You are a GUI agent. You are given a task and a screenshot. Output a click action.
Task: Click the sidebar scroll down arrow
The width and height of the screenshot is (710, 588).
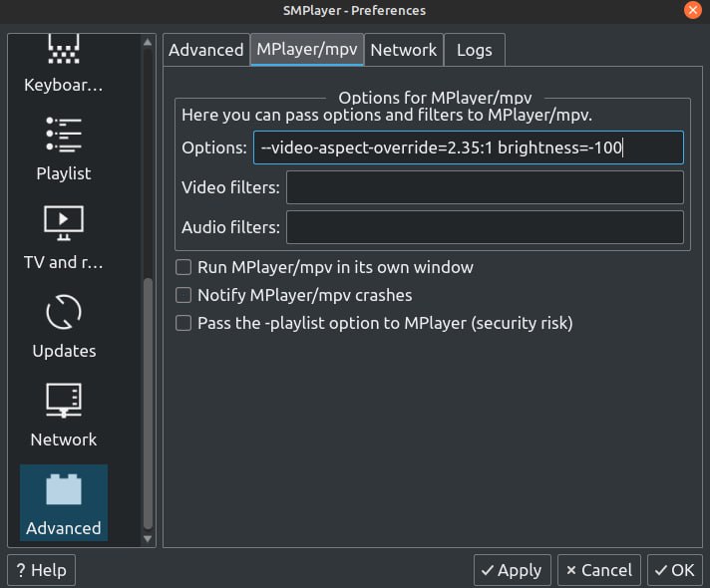click(x=148, y=538)
